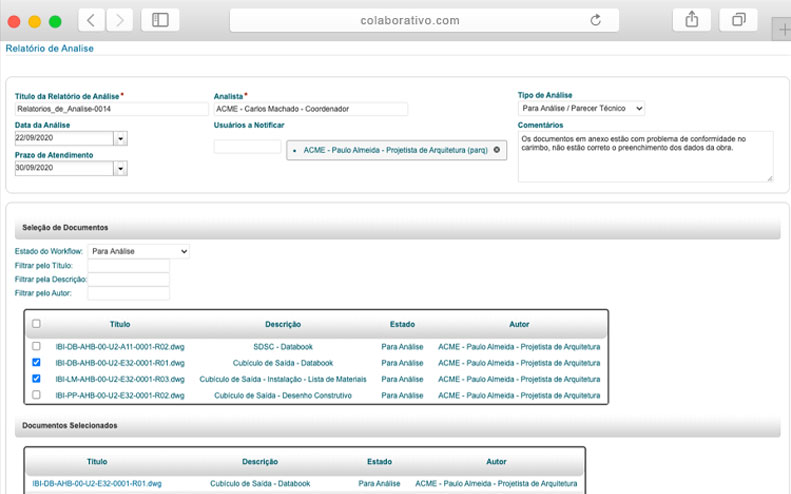Click 'Cubículo de Saída - Desenho Construtivo' description

(x=283, y=395)
